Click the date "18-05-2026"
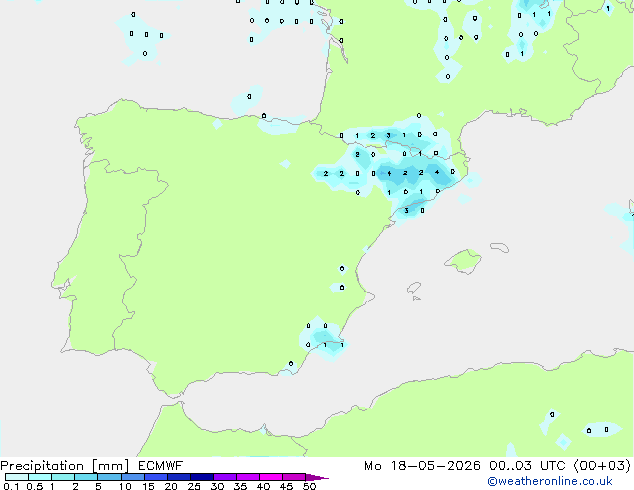Screen dimensions: 634x490 click(x=435, y=466)
